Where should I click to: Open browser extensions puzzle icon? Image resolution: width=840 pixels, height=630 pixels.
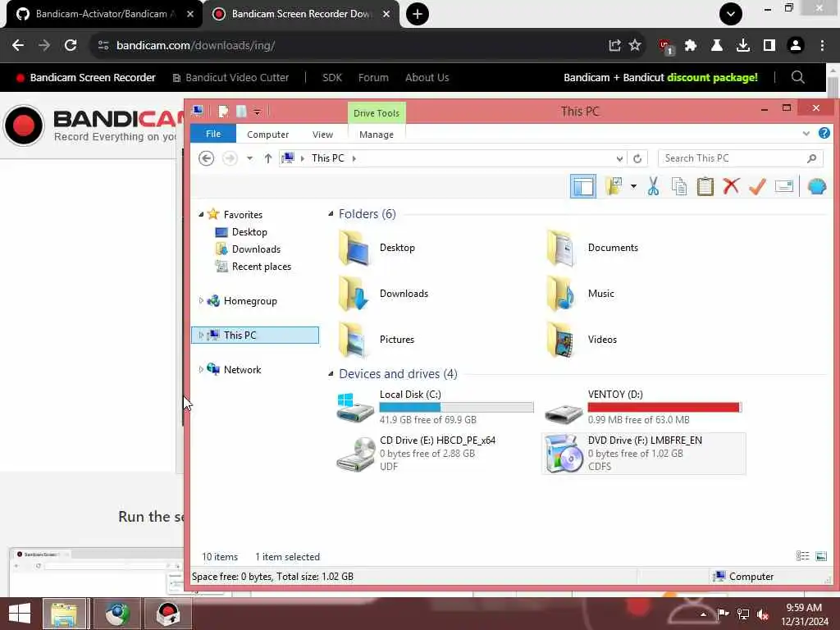tap(691, 45)
